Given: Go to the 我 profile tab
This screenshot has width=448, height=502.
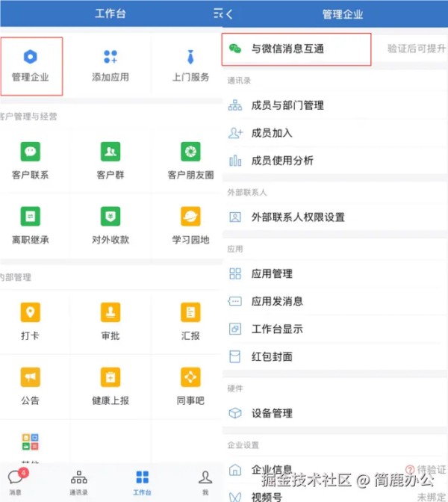Looking at the screenshot, I should tap(205, 482).
